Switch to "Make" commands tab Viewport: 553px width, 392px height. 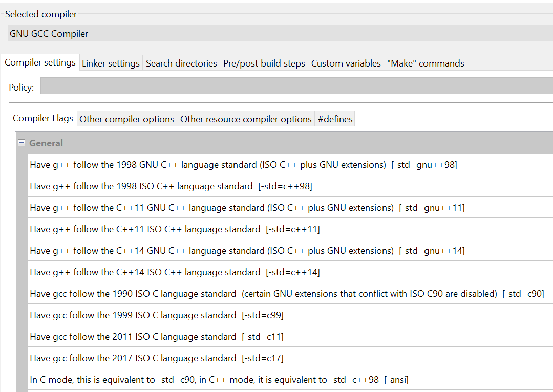click(426, 63)
